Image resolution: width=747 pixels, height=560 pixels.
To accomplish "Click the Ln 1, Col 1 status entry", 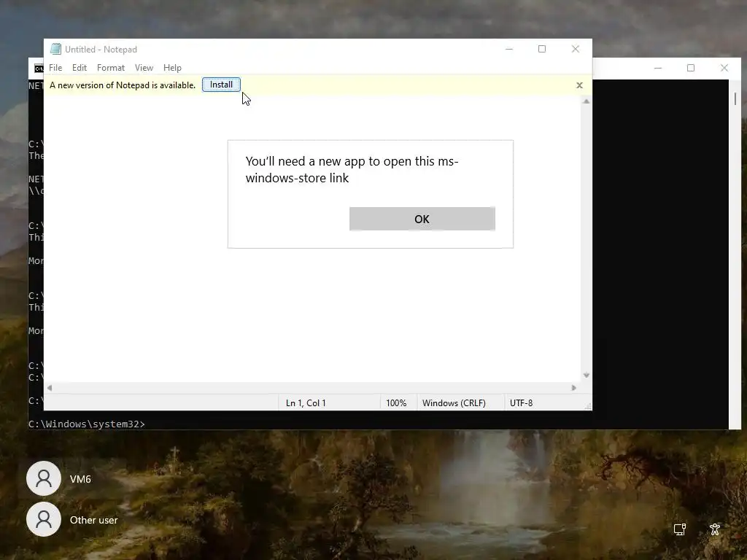I will tap(306, 402).
